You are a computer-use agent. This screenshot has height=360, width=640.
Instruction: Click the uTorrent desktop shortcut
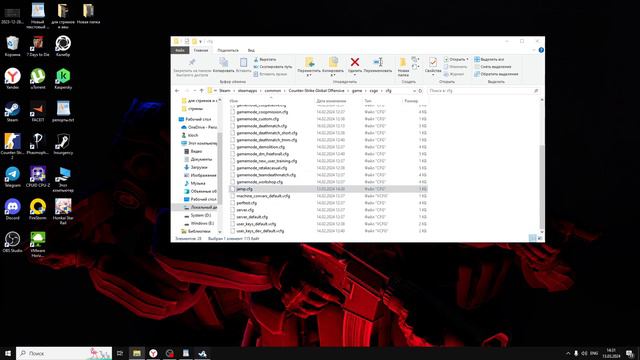[x=38, y=79]
